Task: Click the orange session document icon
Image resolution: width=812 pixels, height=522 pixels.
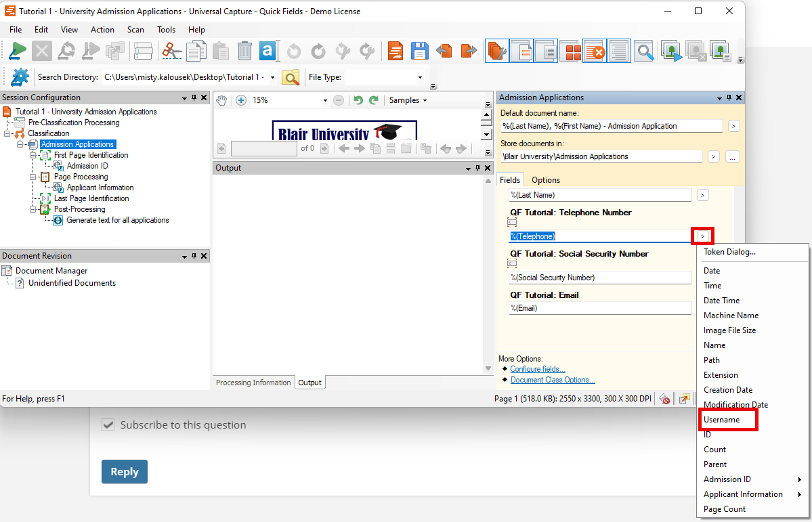Action: (x=395, y=51)
